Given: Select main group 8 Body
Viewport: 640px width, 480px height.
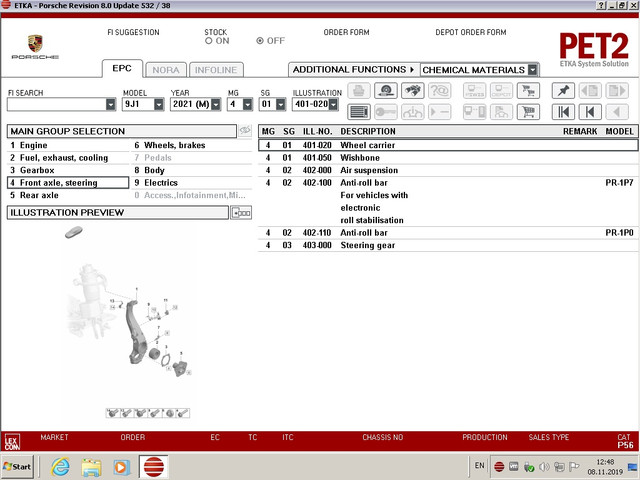Looking at the screenshot, I should [192, 170].
